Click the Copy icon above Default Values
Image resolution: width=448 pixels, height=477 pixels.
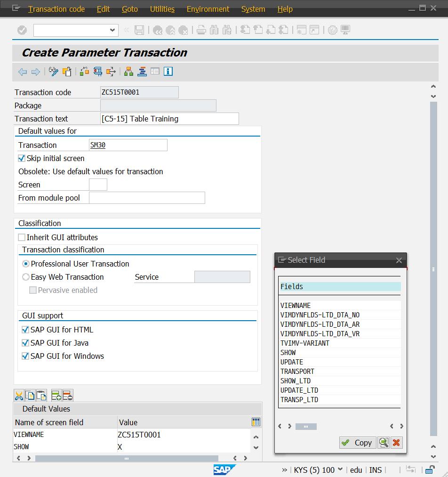click(x=30, y=396)
